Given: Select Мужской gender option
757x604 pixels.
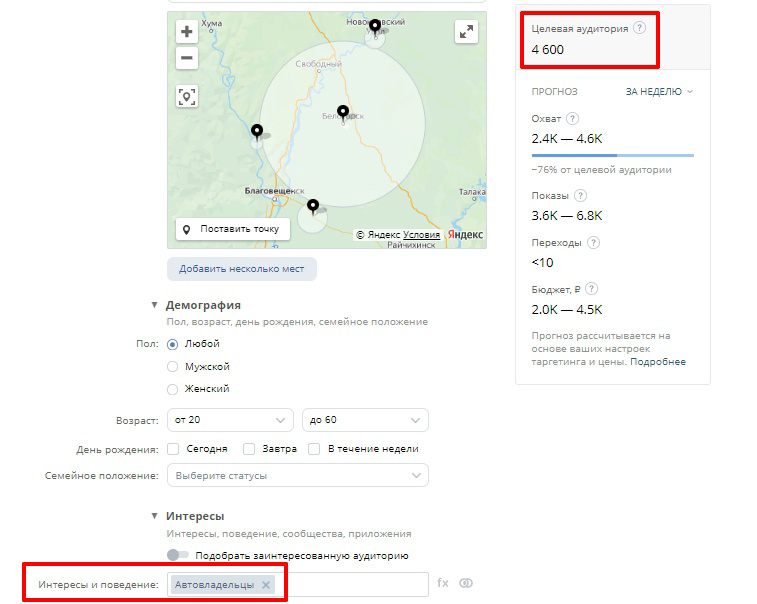Looking at the screenshot, I should click(172, 366).
